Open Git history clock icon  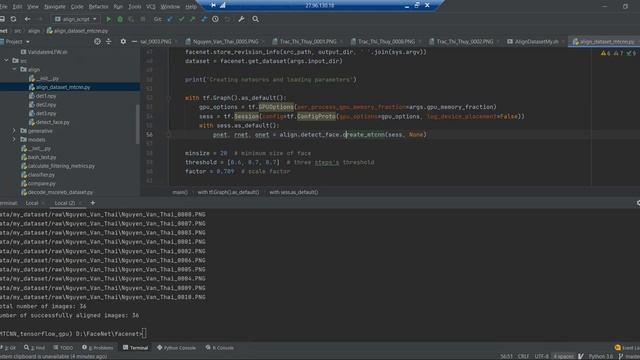coord(216,19)
